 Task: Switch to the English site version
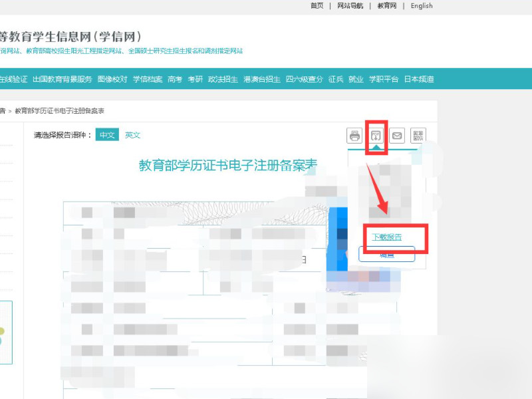click(422, 6)
